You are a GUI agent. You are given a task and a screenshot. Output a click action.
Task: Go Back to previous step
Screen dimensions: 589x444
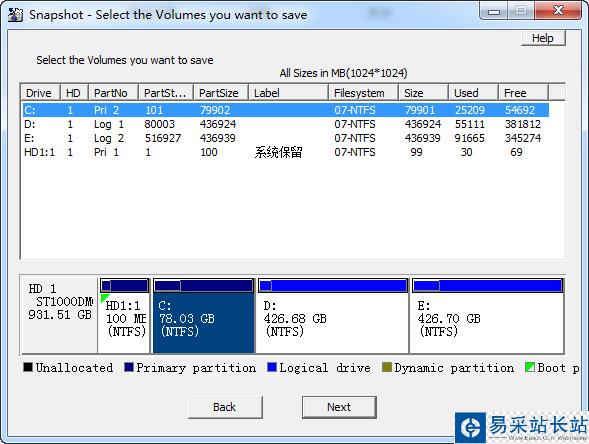click(225, 407)
